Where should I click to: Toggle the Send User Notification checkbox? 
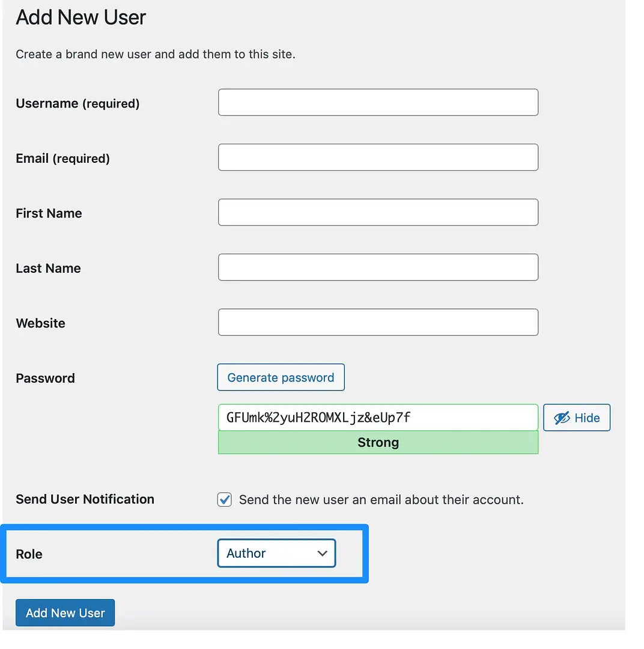(224, 499)
